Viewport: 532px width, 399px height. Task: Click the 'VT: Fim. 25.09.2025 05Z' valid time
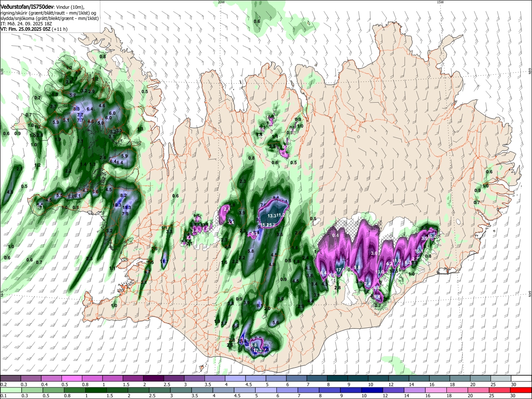[25, 30]
